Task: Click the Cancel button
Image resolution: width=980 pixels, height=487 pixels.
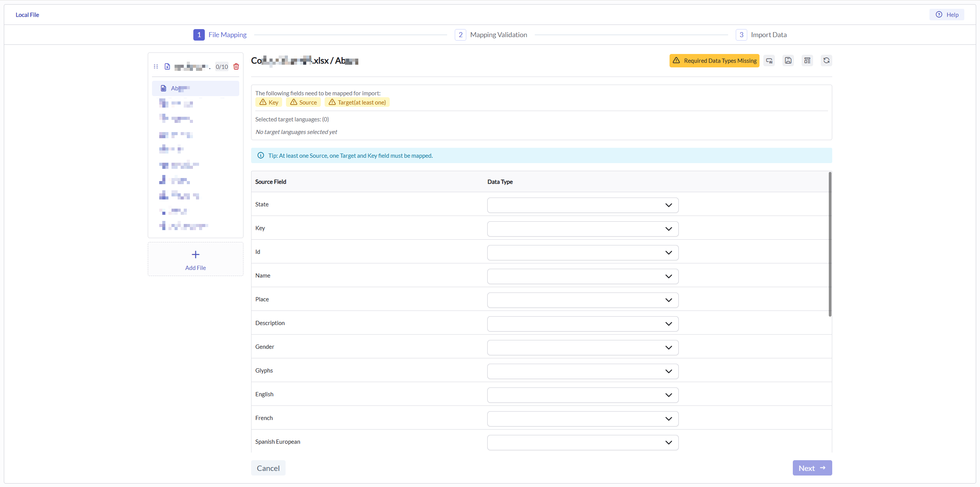Action: point(268,467)
